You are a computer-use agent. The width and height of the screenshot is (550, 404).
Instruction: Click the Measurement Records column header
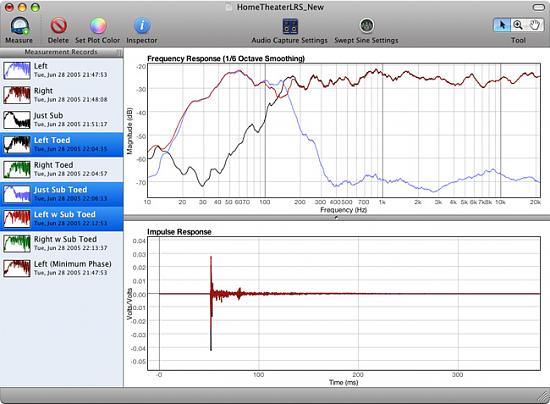61,52
